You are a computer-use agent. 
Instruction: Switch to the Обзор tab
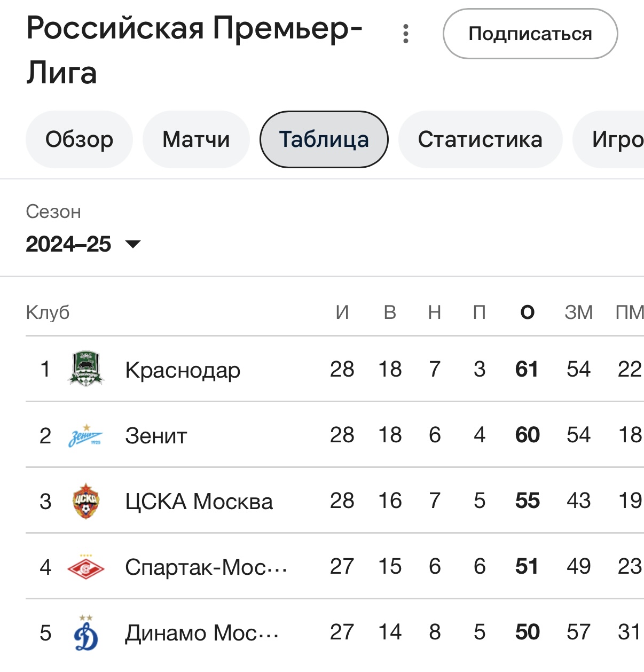[79, 139]
